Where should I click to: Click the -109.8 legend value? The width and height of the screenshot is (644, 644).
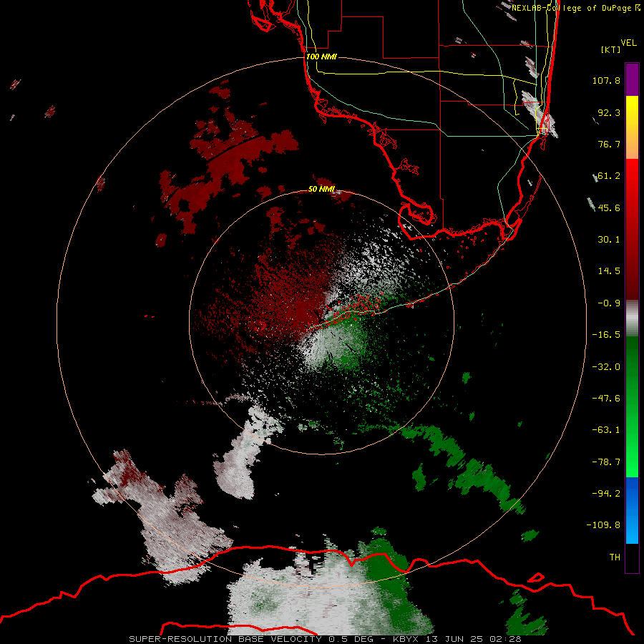tap(603, 525)
